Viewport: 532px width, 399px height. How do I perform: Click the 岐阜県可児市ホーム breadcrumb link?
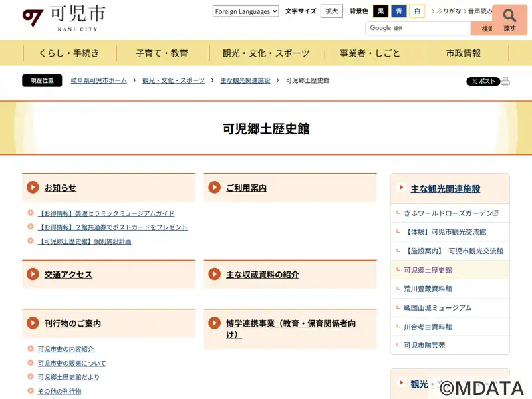(98, 80)
